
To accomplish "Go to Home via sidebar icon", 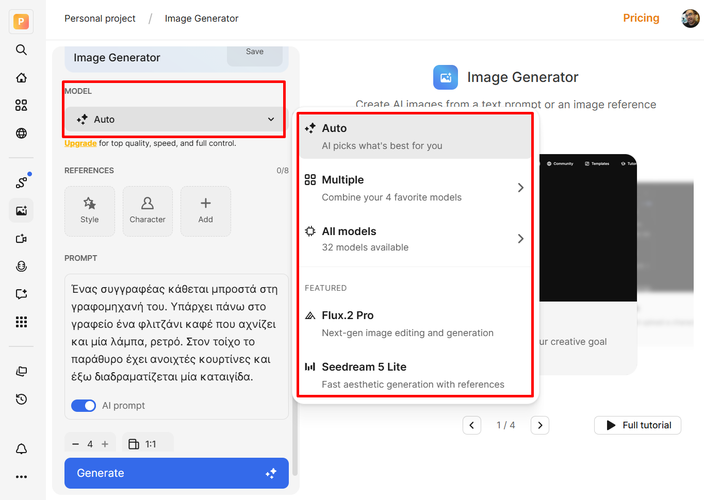I will 21,78.
